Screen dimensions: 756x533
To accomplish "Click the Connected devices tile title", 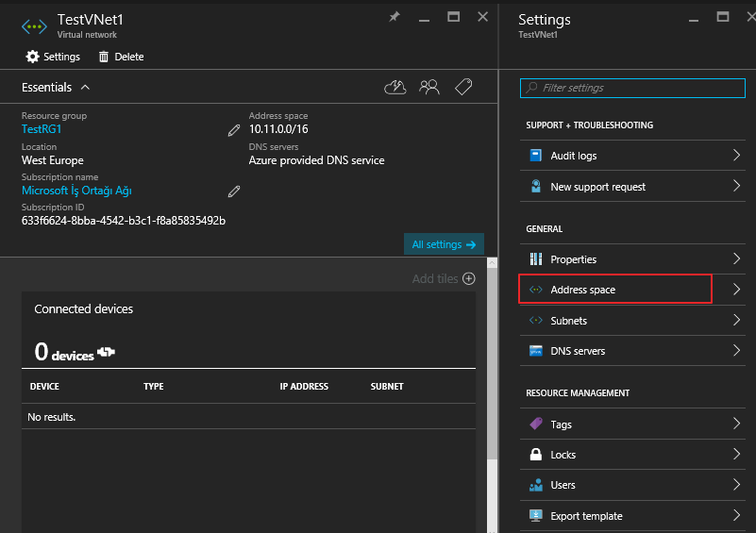I will 83,308.
